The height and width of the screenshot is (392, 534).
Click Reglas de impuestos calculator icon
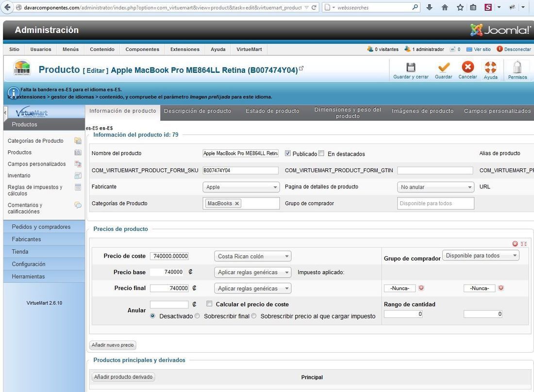[x=78, y=187]
